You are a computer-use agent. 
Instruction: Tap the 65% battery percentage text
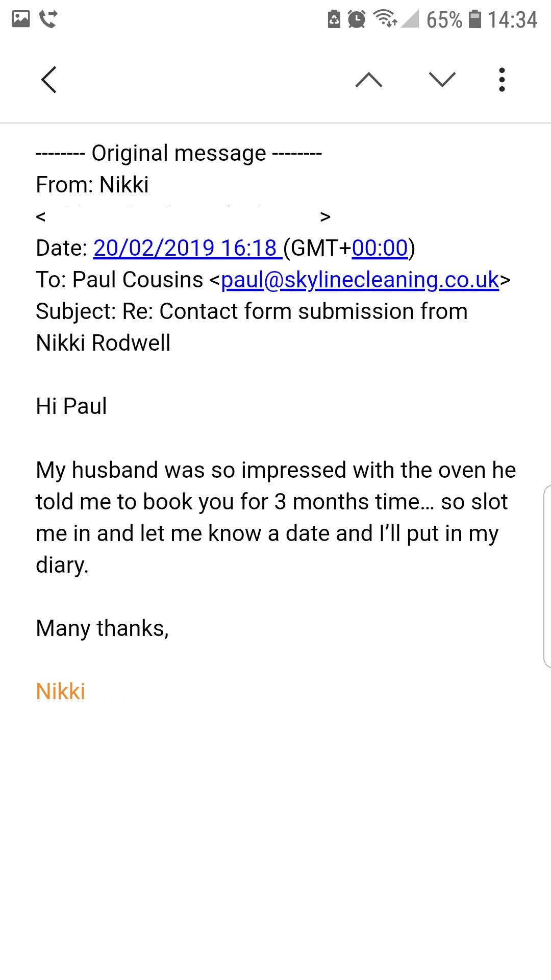[x=444, y=20]
